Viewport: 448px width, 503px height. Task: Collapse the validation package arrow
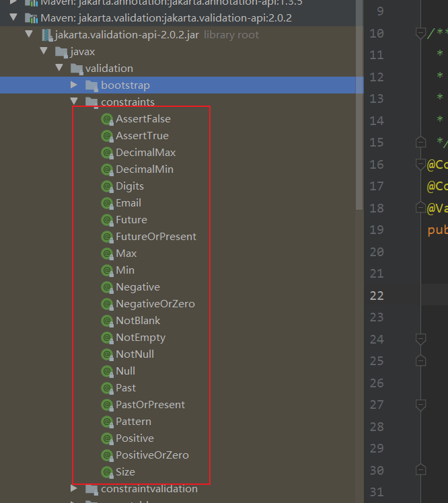pos(59,67)
